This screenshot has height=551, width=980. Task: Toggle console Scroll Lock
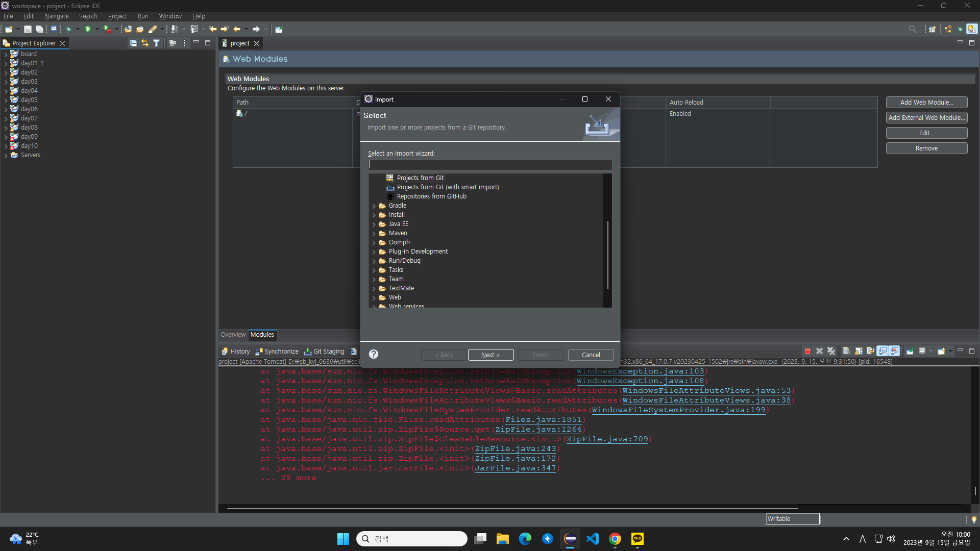point(859,351)
